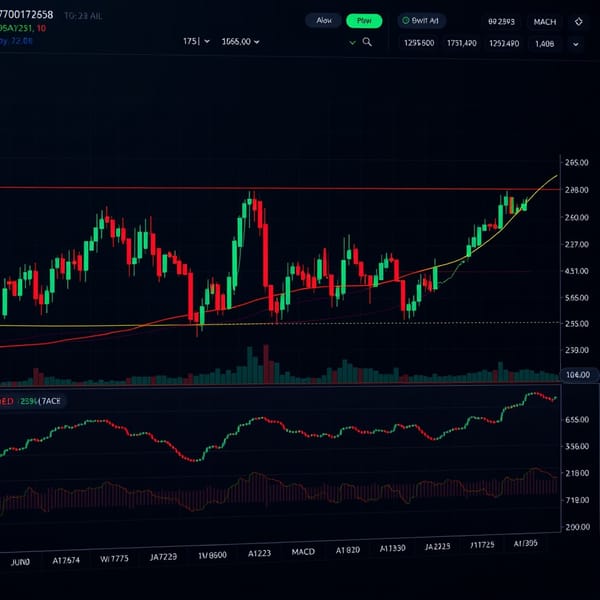The width and height of the screenshot is (600, 600).
Task: Click the 255.00 price axis label
Action: (x=576, y=324)
